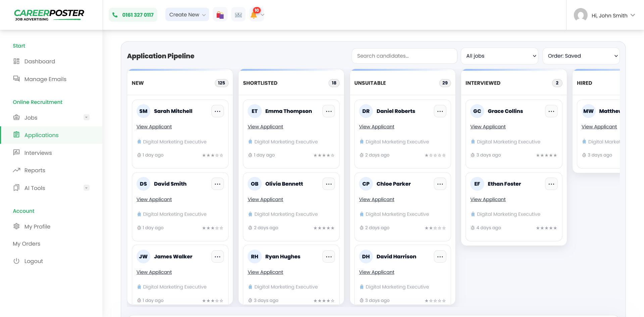Click David Harrison's name
Viewport: 644px width, 317px height.
click(396, 257)
